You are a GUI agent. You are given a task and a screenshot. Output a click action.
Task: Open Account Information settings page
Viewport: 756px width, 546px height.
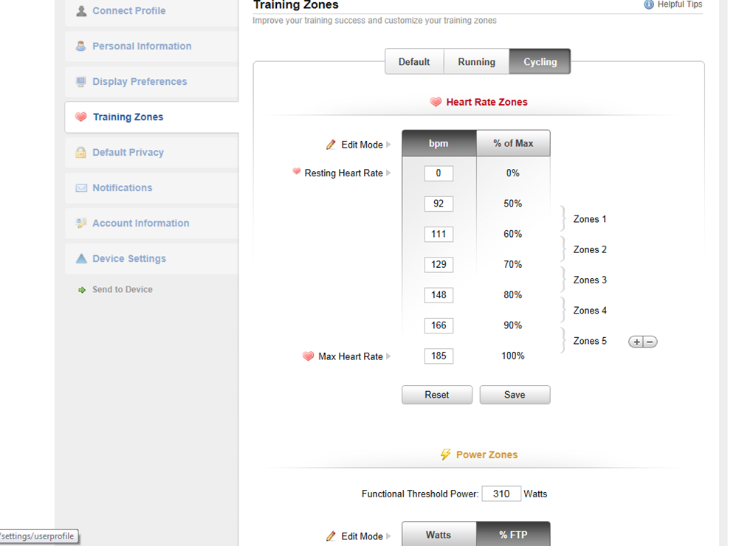pos(151,223)
